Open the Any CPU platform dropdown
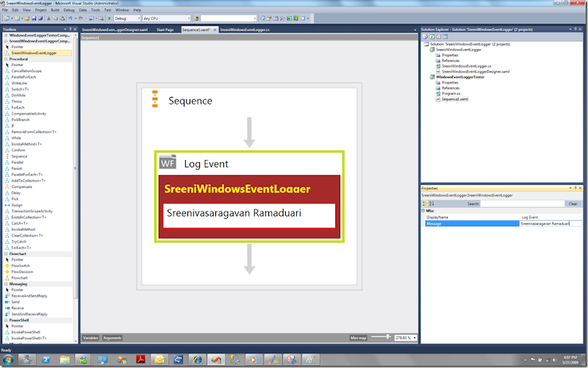 tap(189, 18)
